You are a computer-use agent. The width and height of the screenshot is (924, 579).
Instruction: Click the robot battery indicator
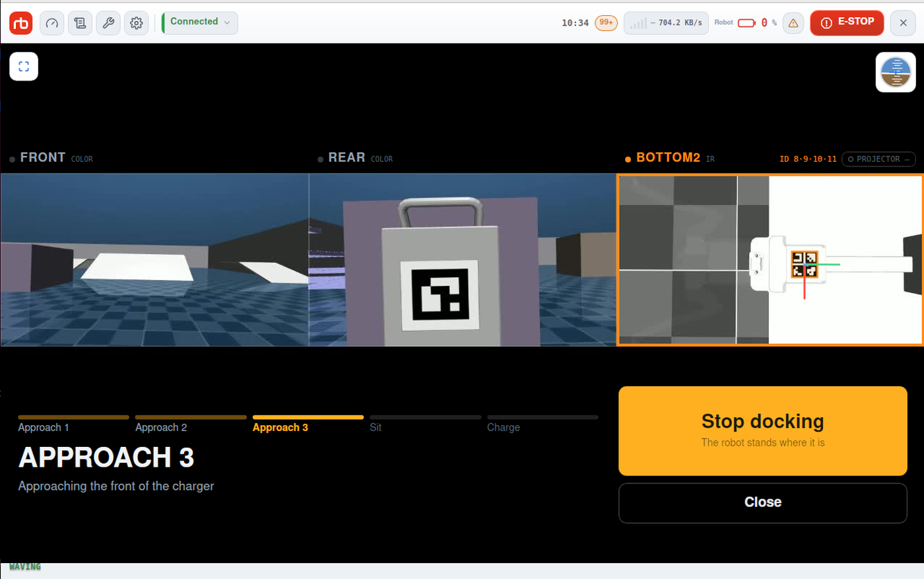point(746,22)
